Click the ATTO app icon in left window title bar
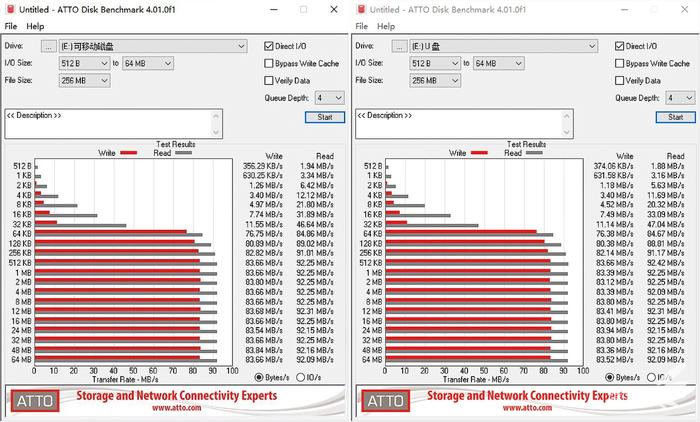The width and height of the screenshot is (700, 422). pyautogui.click(x=10, y=9)
